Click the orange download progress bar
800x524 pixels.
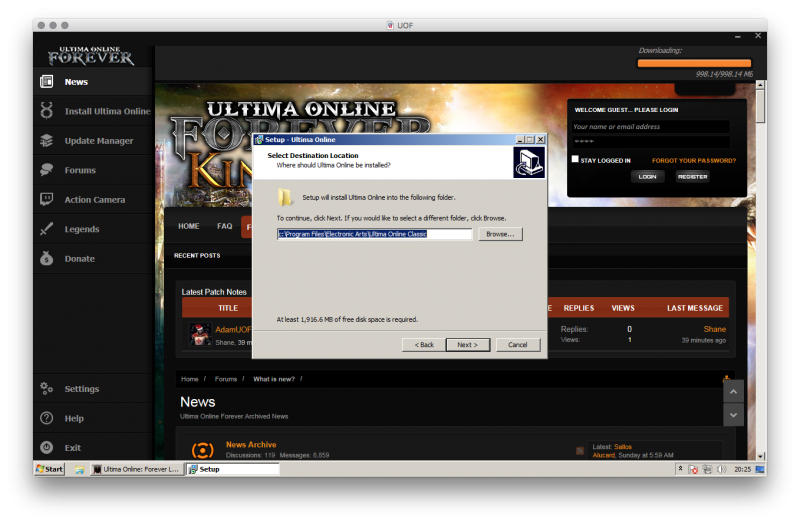tap(694, 63)
